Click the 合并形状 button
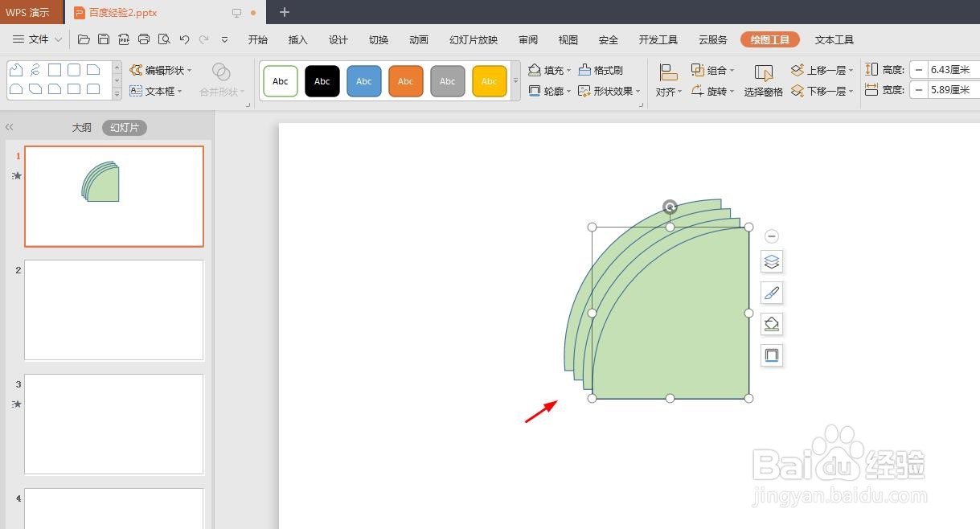This screenshot has width=980, height=529. (x=221, y=81)
